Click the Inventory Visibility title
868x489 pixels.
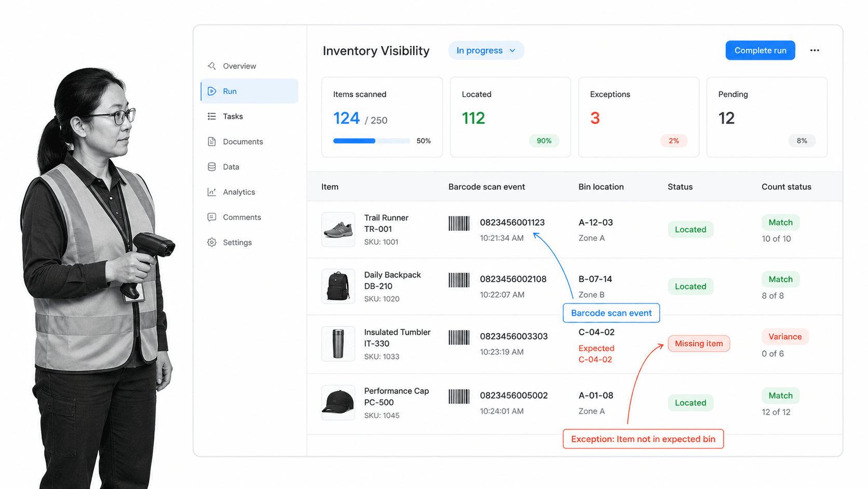coord(376,50)
